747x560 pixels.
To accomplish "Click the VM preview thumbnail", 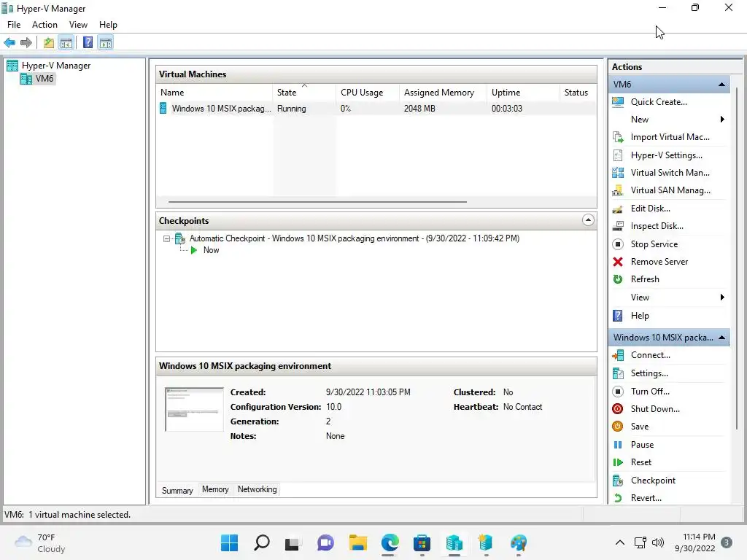I will (194, 410).
